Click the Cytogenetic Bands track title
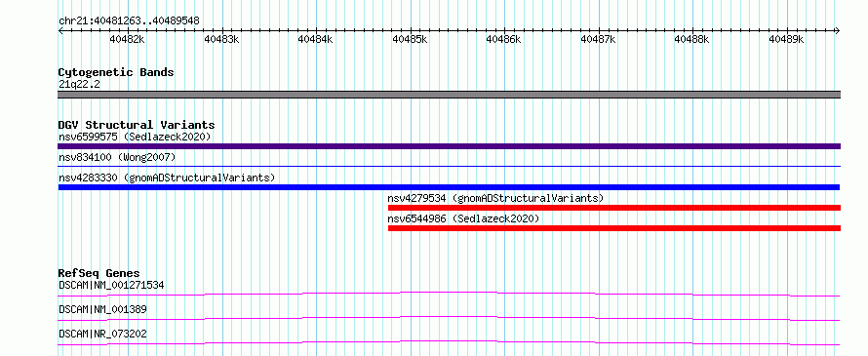Screen dimensions: 868x356 click(116, 72)
